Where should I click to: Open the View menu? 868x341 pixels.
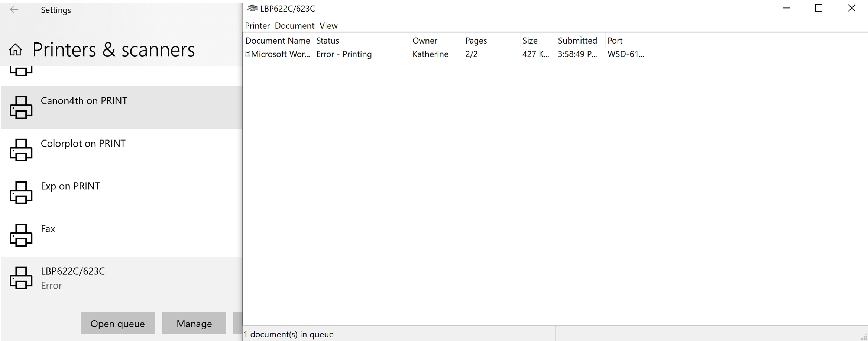(x=328, y=26)
